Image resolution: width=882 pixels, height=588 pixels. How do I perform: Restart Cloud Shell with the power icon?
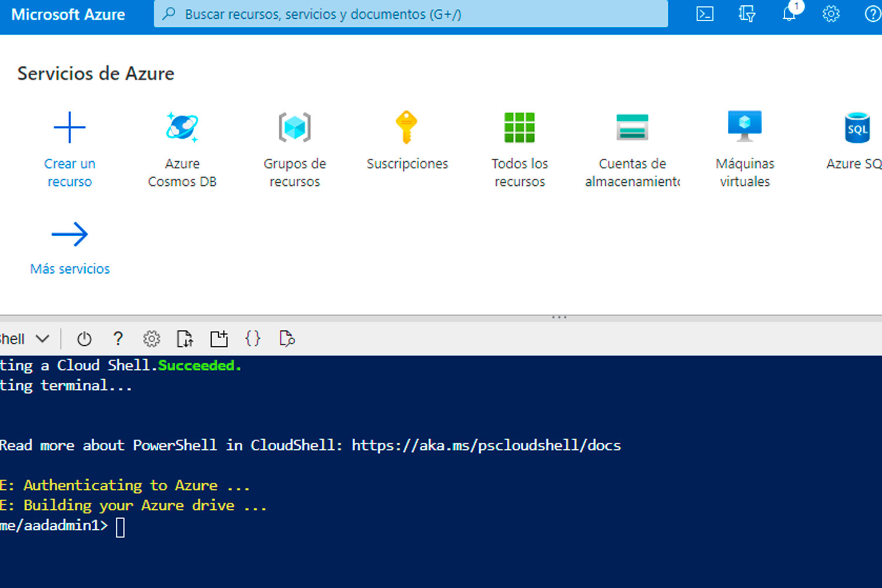click(84, 339)
